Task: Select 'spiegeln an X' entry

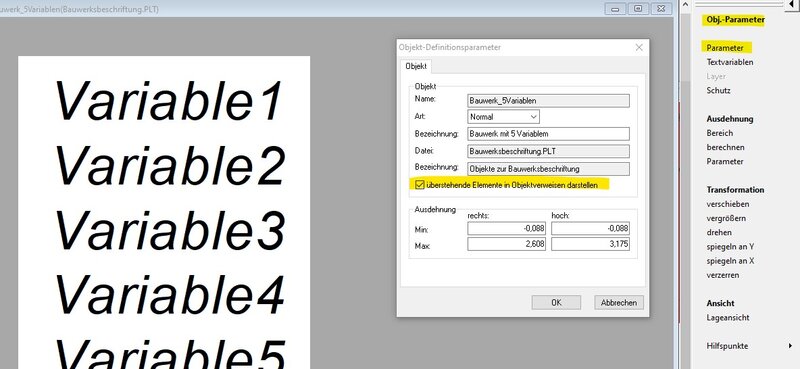Action: 730,261
